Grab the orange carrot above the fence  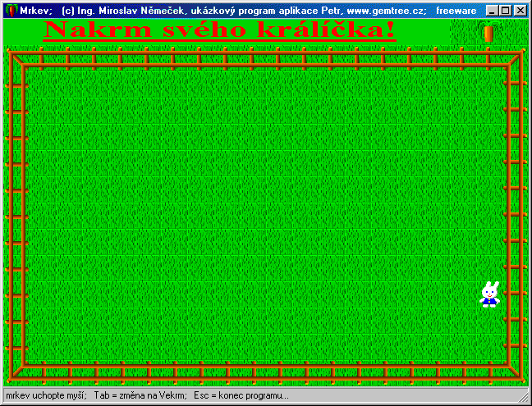coord(490,33)
